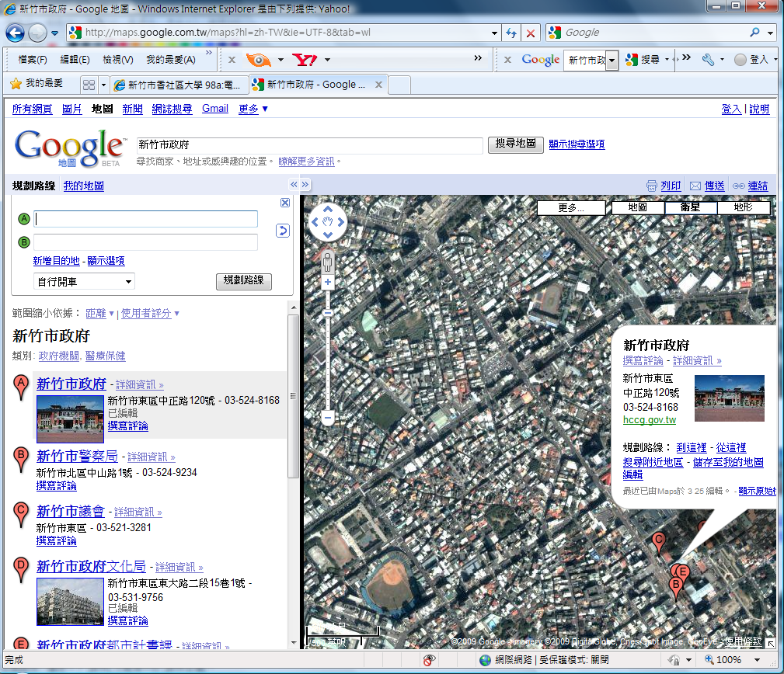
Task: Open hccg.gov.tw link in info bubble
Action: pyautogui.click(x=649, y=420)
